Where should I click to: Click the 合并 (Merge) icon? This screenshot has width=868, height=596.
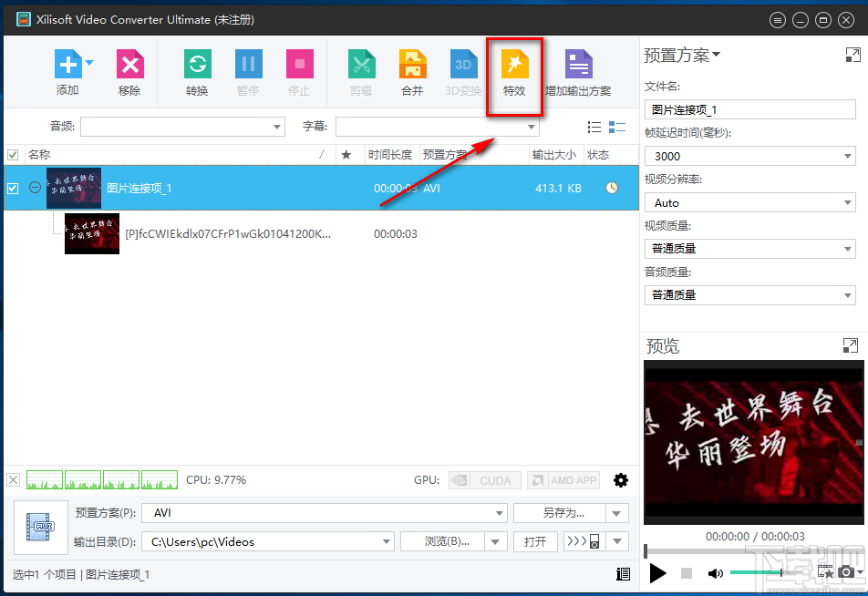tap(412, 66)
